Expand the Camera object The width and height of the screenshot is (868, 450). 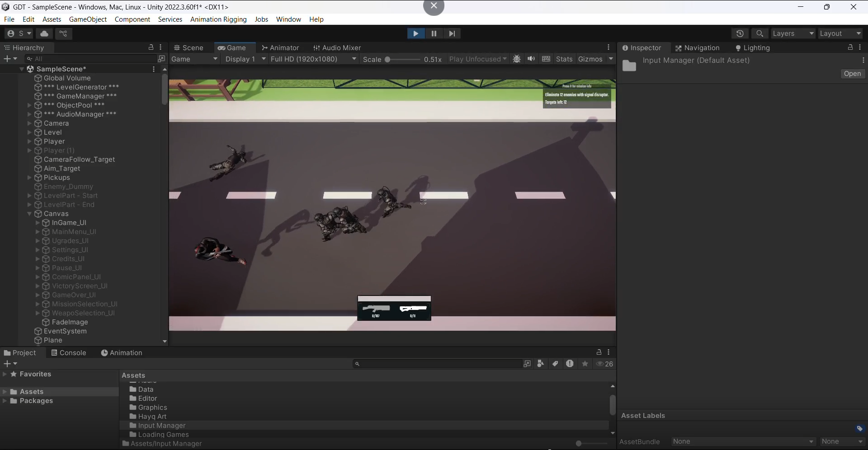(29, 123)
